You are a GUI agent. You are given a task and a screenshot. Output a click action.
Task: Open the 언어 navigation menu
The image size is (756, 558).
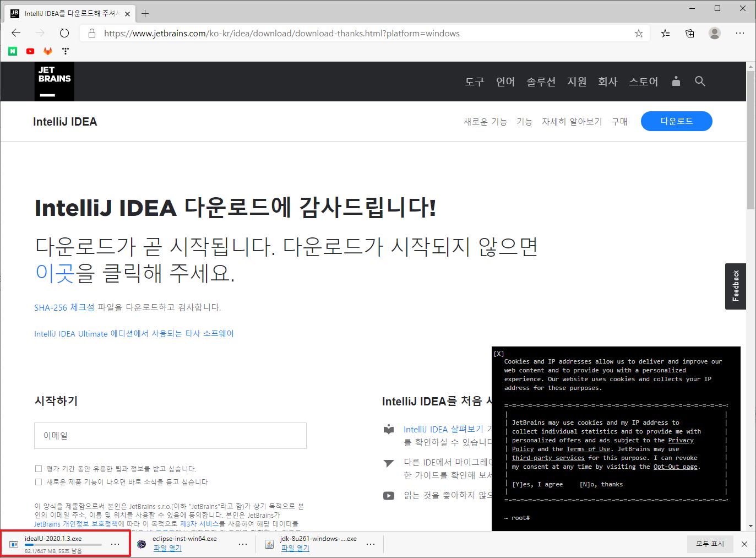[x=505, y=82]
